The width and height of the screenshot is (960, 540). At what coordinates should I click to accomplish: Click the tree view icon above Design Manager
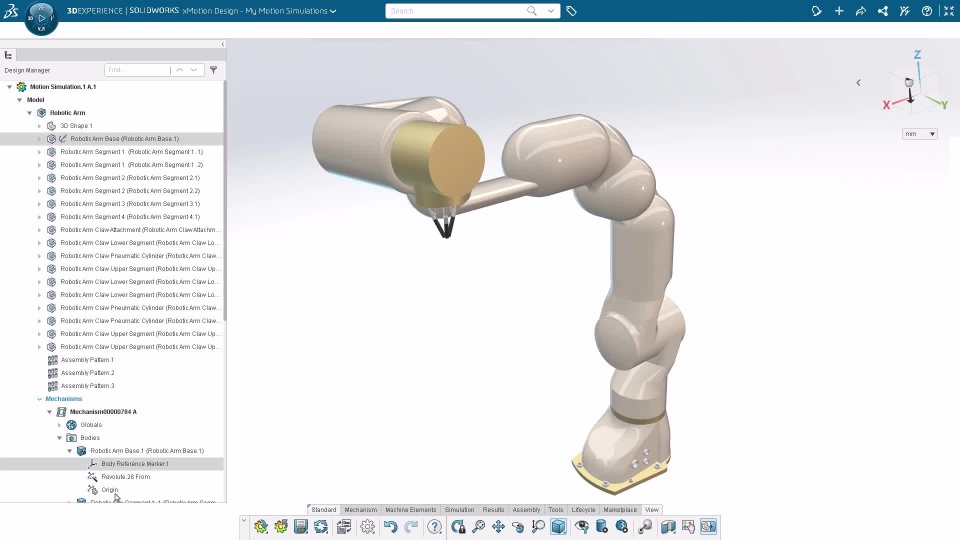[9, 55]
